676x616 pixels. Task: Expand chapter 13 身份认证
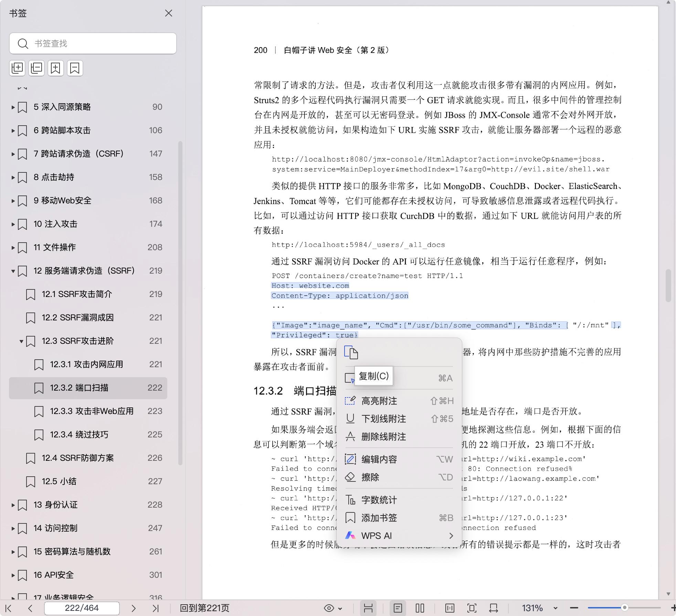click(x=13, y=505)
